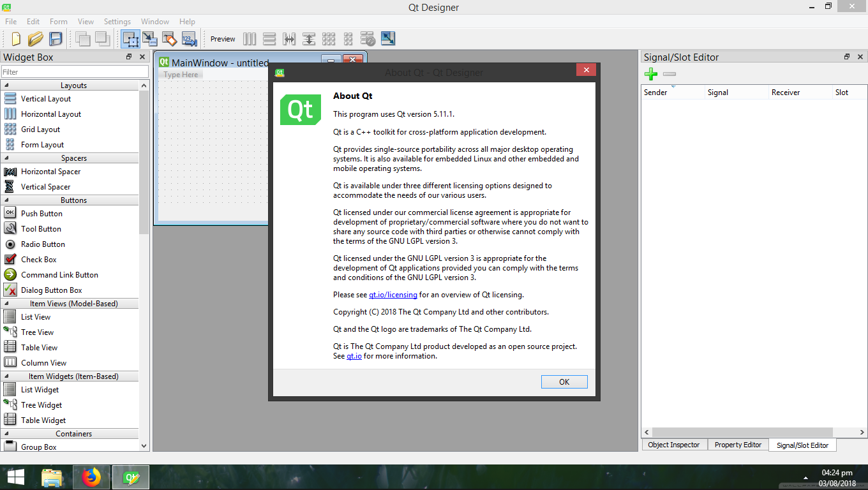Collapse the Layouts category
868x490 pixels.
[x=70, y=85]
